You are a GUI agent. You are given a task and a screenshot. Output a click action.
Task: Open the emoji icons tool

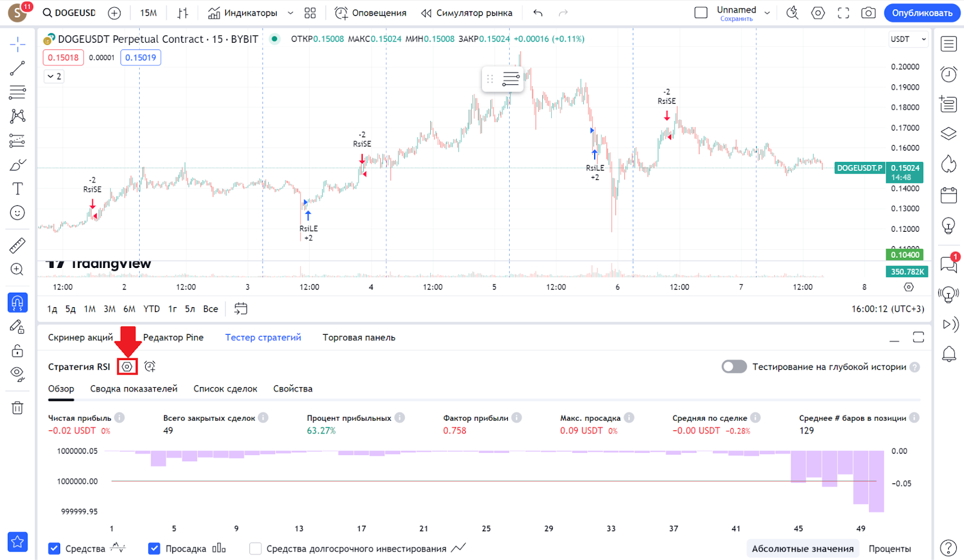(x=17, y=213)
